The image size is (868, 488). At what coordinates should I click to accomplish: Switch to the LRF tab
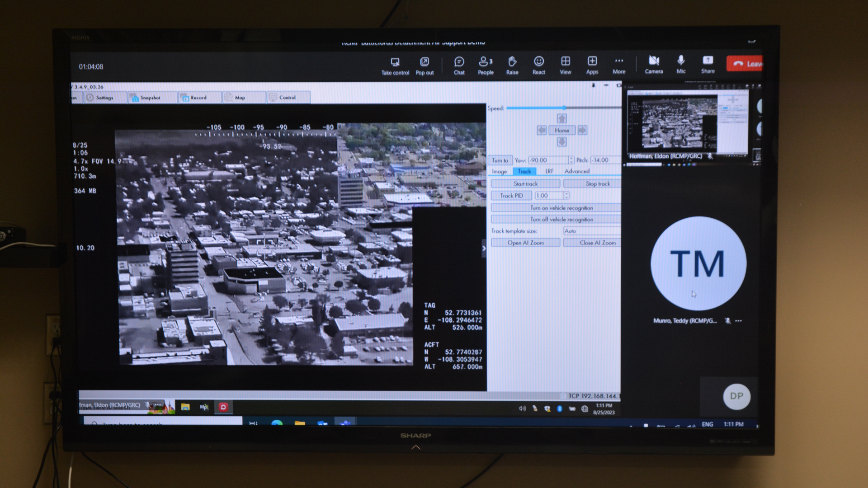[549, 171]
